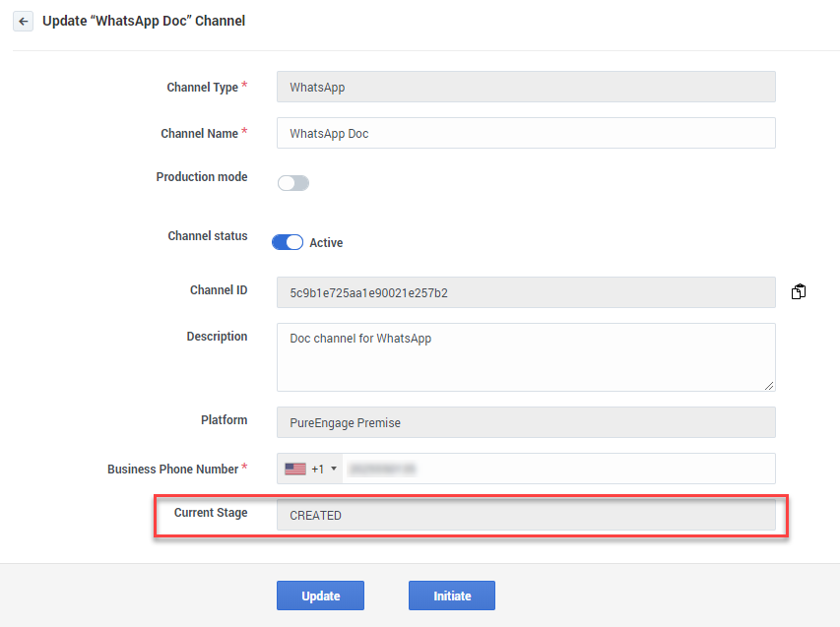
Task: Click the Current Stage CREATED field
Action: (526, 515)
